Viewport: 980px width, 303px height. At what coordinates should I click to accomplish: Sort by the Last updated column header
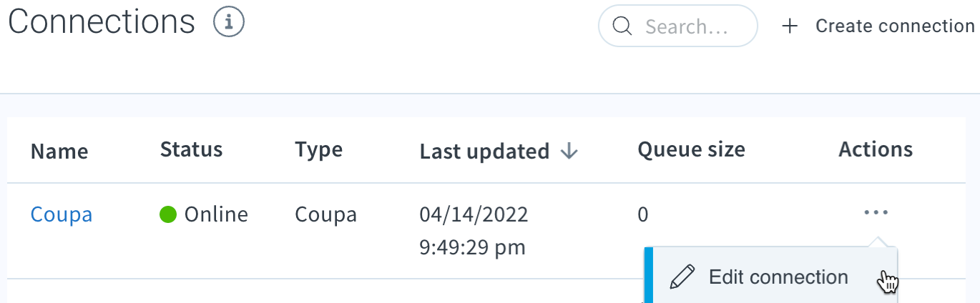[x=484, y=151]
